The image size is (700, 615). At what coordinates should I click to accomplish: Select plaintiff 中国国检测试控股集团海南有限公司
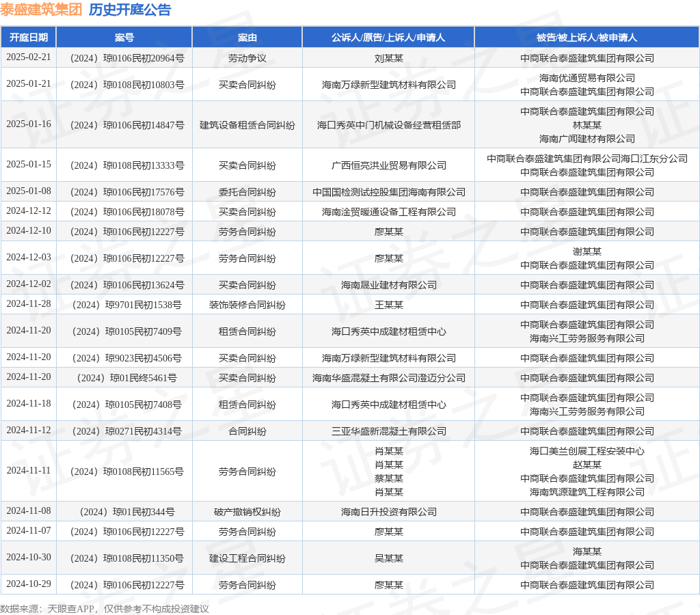[388, 192]
